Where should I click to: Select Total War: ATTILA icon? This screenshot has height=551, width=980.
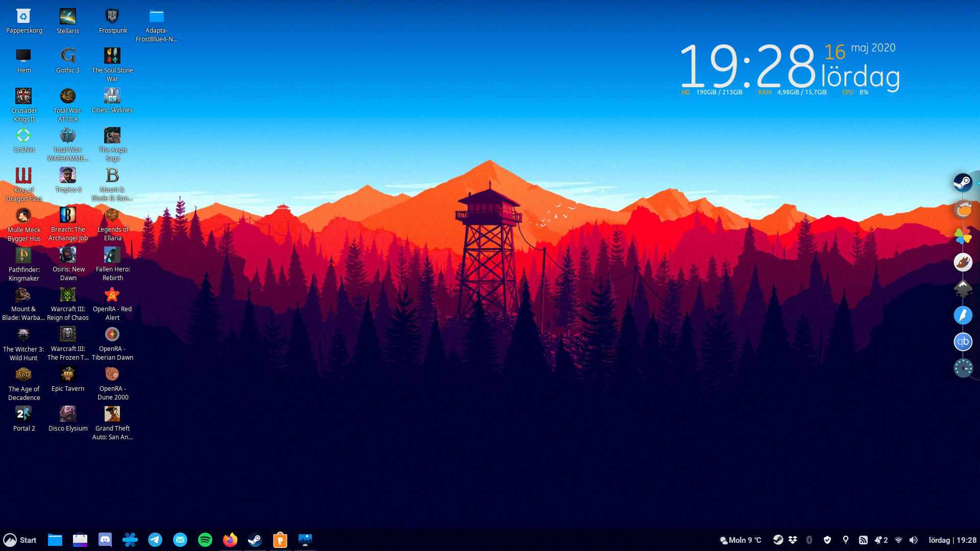click(x=68, y=105)
